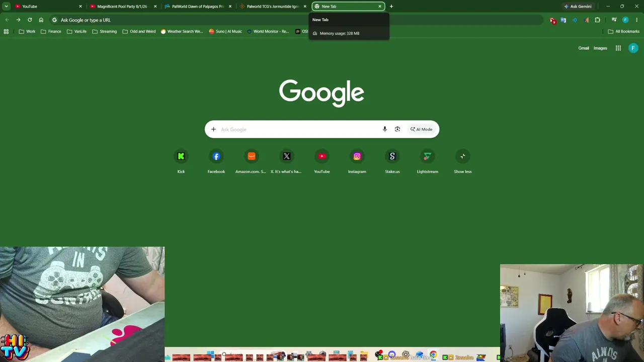This screenshot has width=644, height=362.
Task: Open the Lightstream shortcut
Action: point(428,161)
